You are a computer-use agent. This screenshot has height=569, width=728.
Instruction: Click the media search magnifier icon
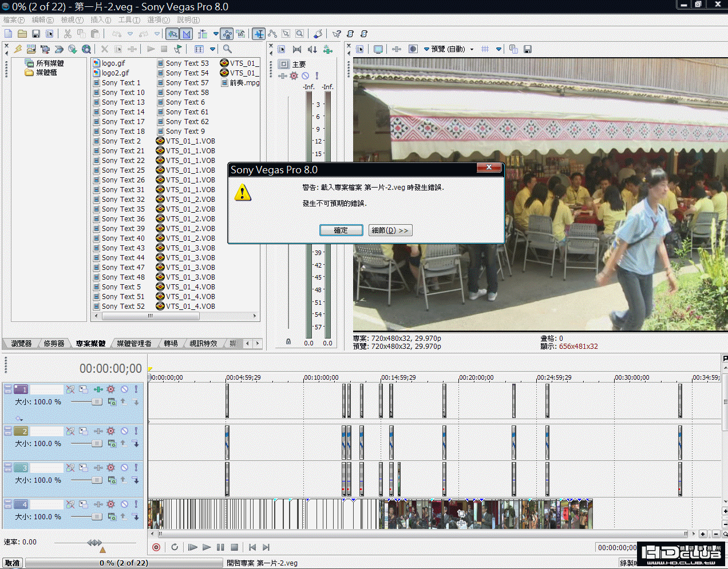pos(227,49)
